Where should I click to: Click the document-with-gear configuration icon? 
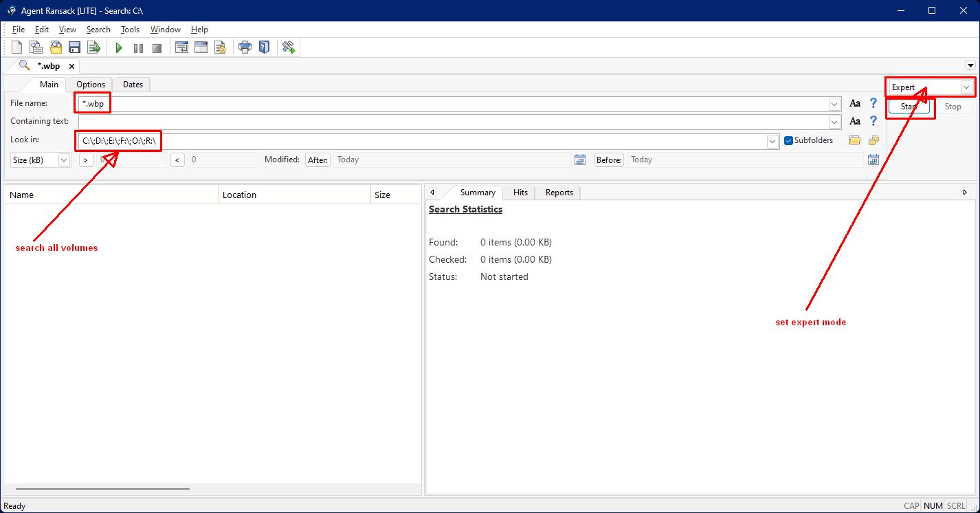pyautogui.click(x=220, y=47)
